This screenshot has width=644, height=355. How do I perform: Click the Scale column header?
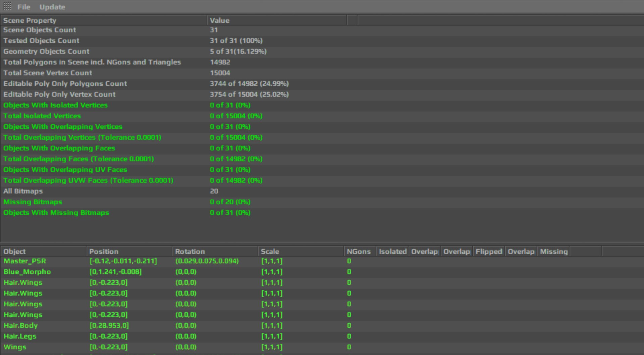pos(301,252)
